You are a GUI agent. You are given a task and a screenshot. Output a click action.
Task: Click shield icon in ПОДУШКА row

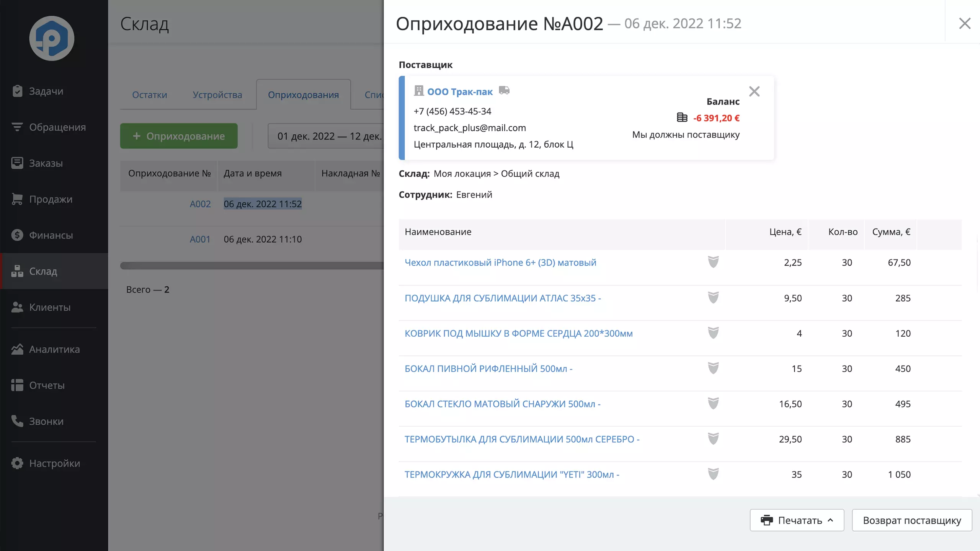point(713,297)
